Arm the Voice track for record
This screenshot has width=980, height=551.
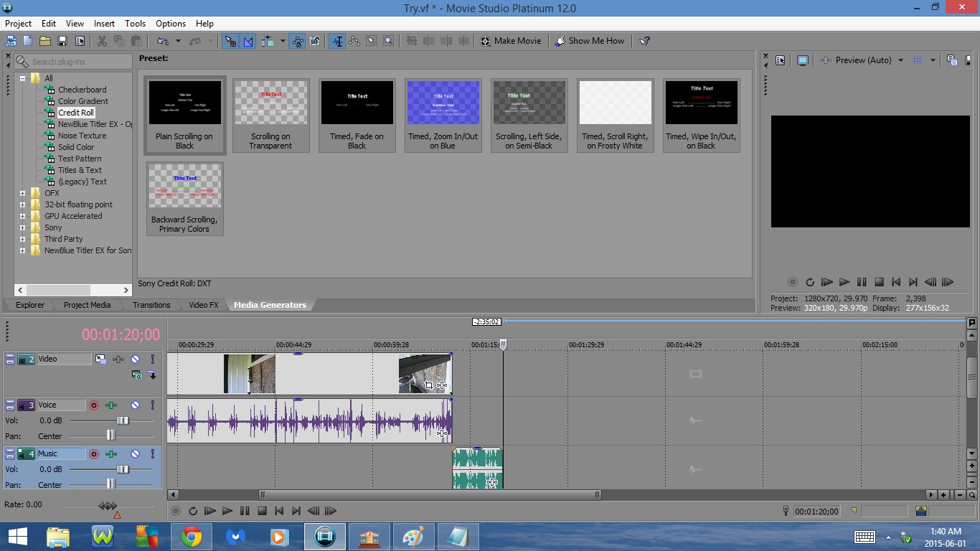94,405
